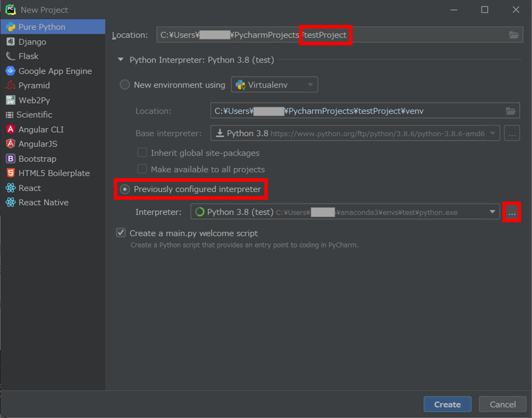This screenshot has height=418, width=532.
Task: Click the Create button
Action: pos(448,405)
